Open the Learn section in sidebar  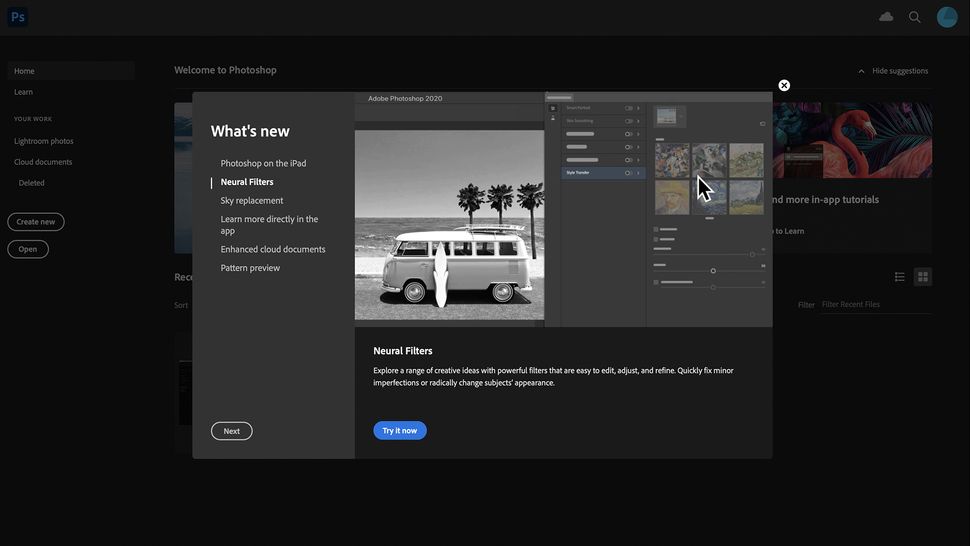pos(24,92)
